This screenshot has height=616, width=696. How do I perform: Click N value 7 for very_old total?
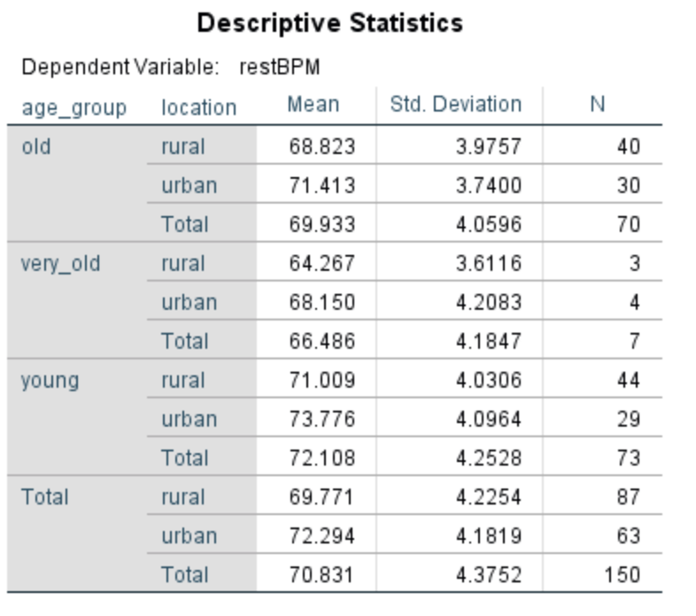click(x=635, y=342)
